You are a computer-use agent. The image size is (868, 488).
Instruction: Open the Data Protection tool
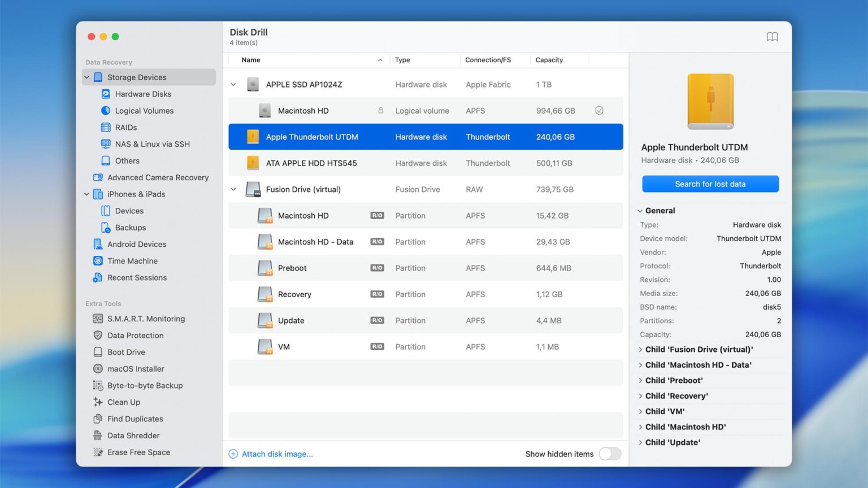[x=136, y=335]
